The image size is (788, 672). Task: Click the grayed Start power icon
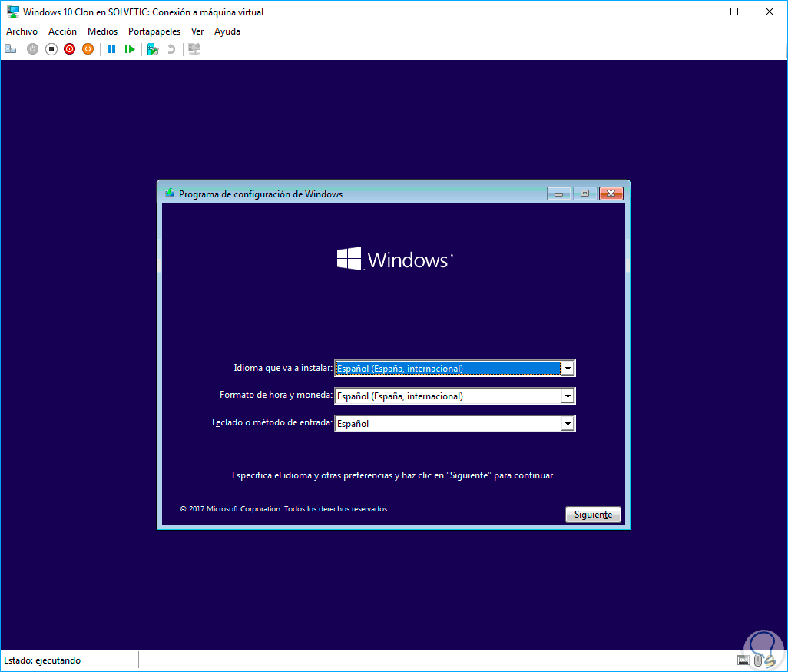click(33, 49)
